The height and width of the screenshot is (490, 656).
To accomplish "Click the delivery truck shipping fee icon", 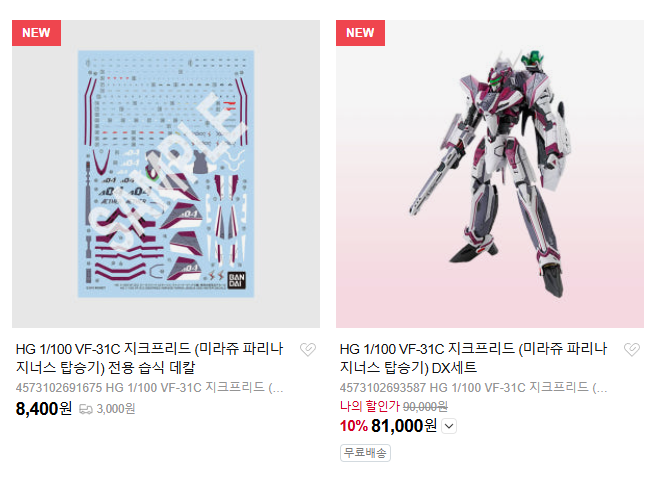I will click(86, 409).
